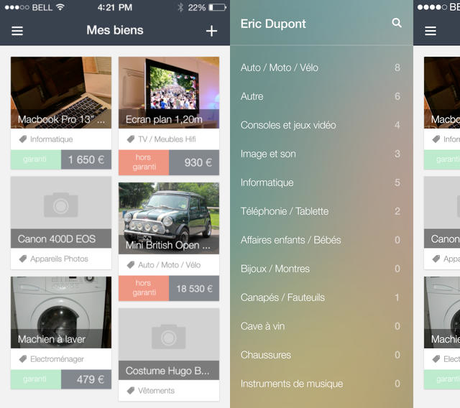Tap the Electroménager tag label
This screenshot has height=408, width=460.
(57, 359)
